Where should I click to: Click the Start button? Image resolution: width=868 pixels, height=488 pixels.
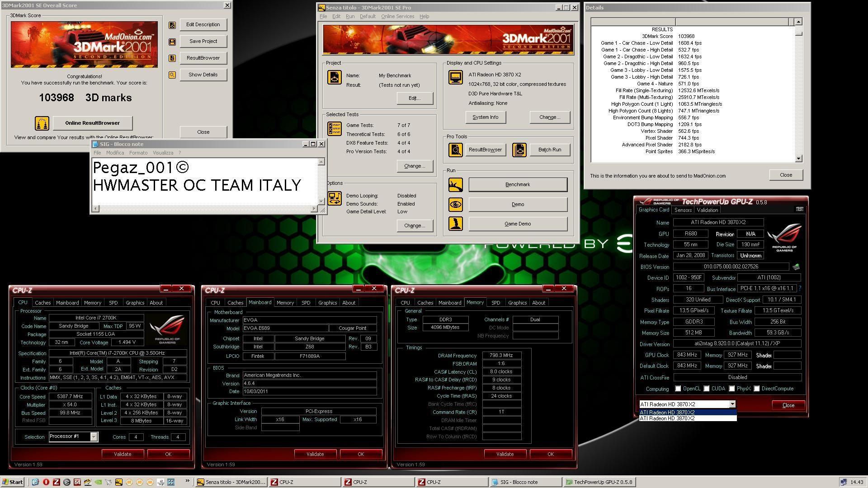(13, 482)
